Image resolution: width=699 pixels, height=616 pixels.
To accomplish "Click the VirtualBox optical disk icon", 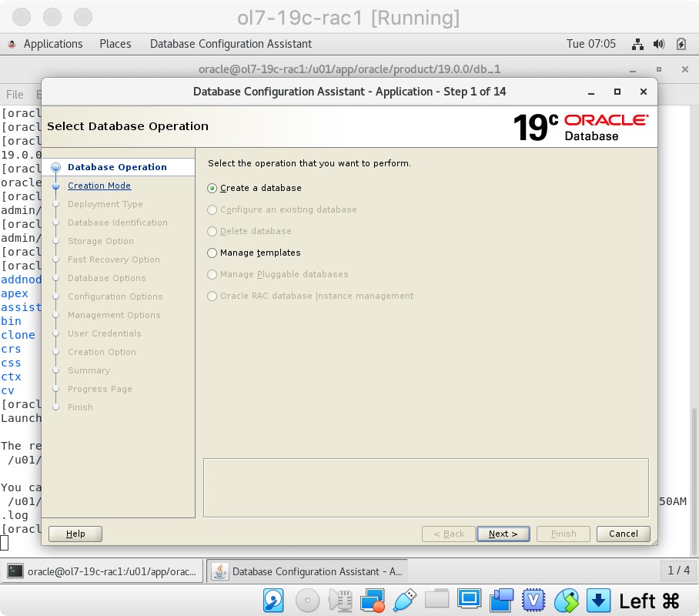I will click(x=308, y=601).
